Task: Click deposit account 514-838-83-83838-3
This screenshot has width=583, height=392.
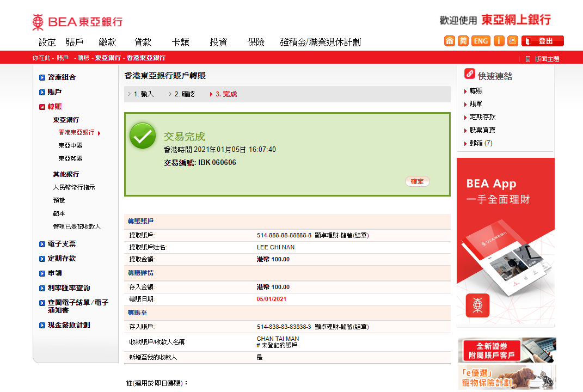Action: point(284,327)
